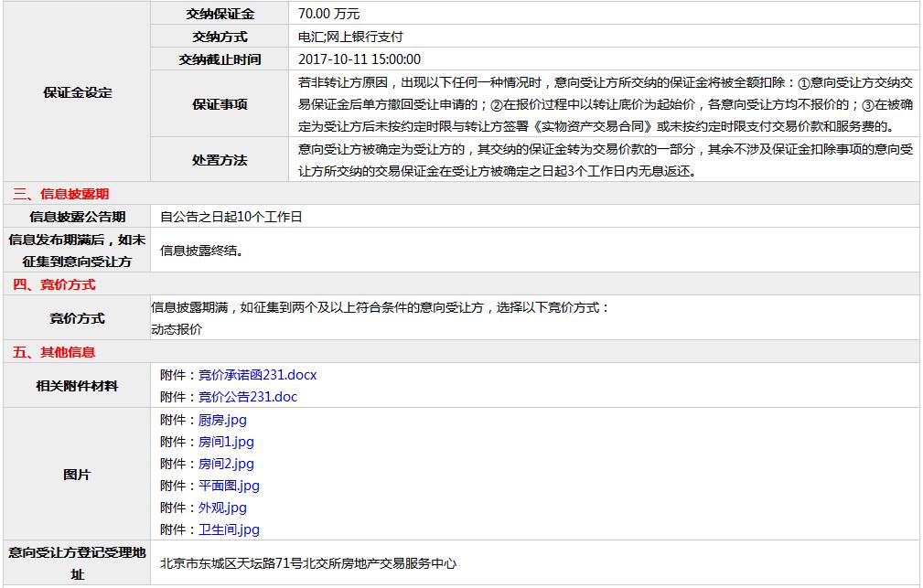Click the 信息披露终结 cell text
This screenshot has width=923, height=588.
[x=202, y=250]
